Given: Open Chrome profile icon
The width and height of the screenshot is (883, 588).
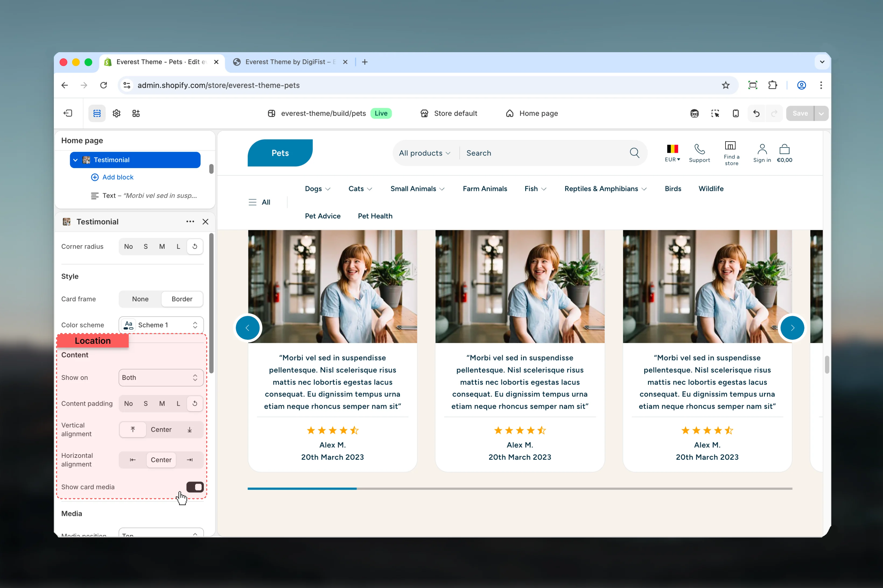Looking at the screenshot, I should point(801,85).
